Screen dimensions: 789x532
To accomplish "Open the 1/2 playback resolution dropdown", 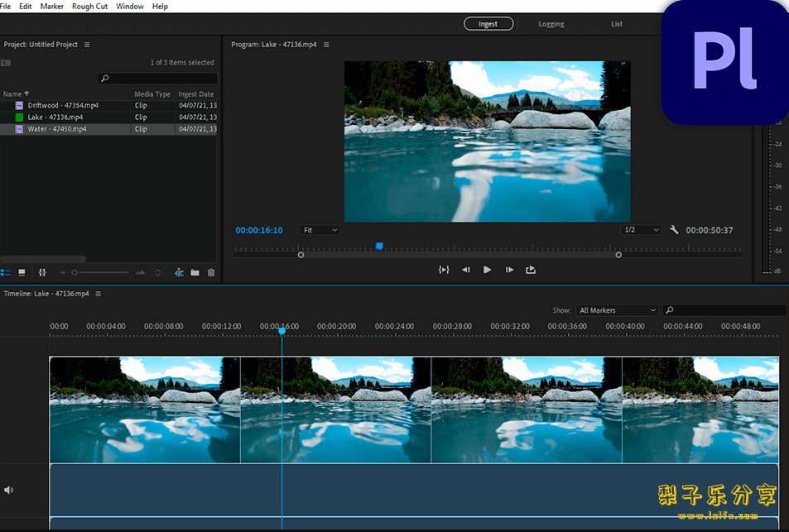I will tap(641, 230).
